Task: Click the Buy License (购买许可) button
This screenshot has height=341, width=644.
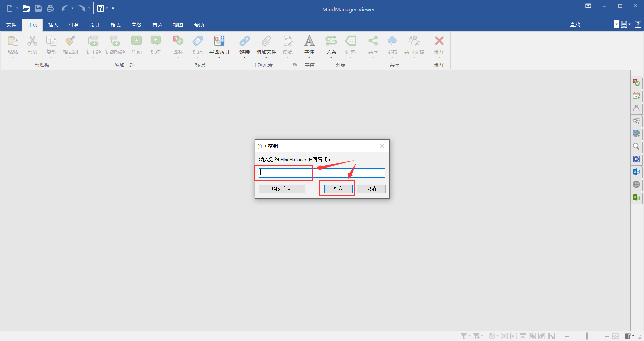Action: click(282, 189)
